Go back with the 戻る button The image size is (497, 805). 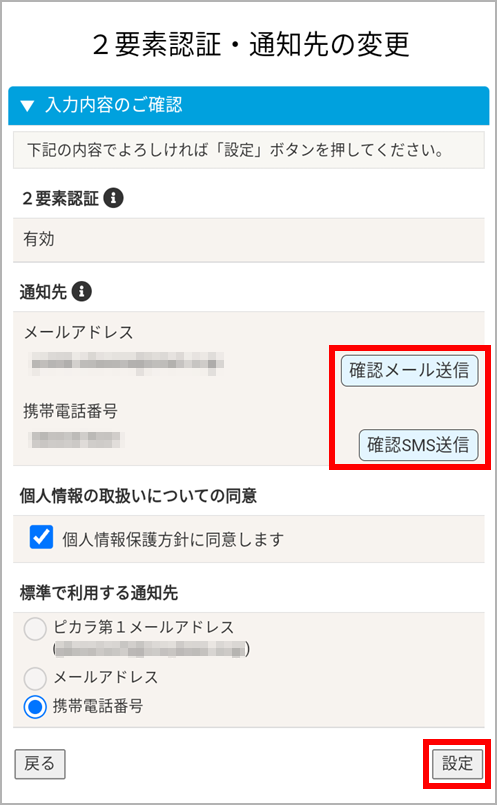coord(40,764)
